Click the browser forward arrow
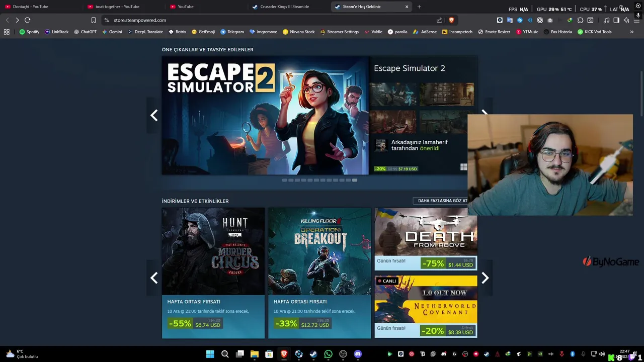 click(17, 20)
